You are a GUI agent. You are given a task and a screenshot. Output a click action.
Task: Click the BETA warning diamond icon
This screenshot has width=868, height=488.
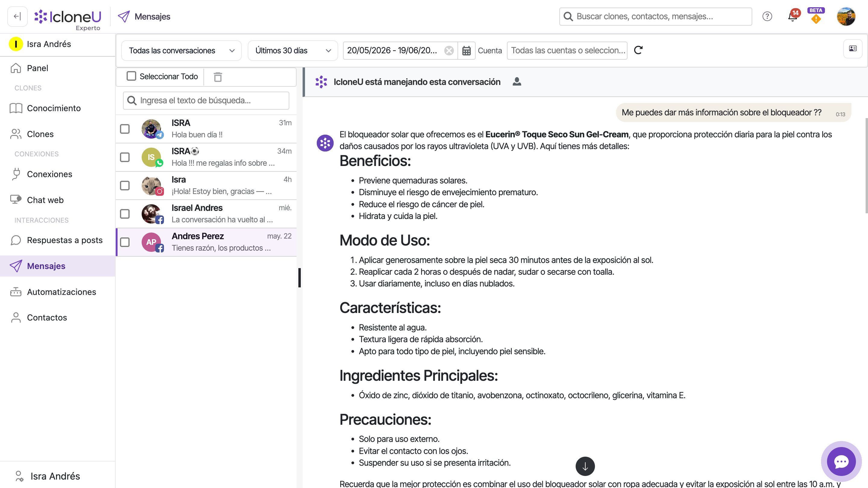point(816,19)
